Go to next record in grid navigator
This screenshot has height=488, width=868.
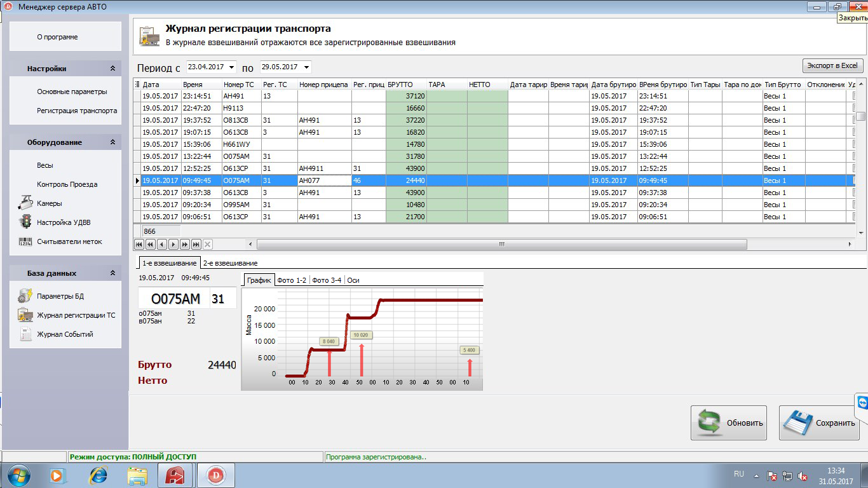[173, 244]
